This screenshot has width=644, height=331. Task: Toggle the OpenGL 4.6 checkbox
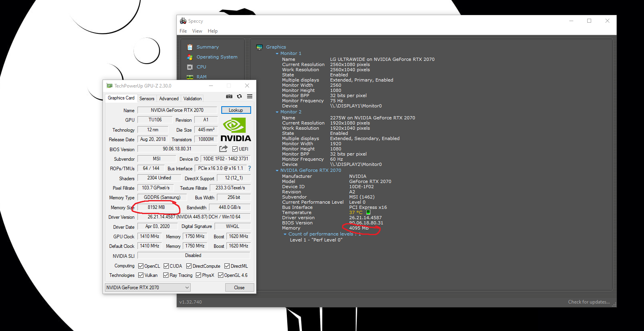[x=220, y=275]
